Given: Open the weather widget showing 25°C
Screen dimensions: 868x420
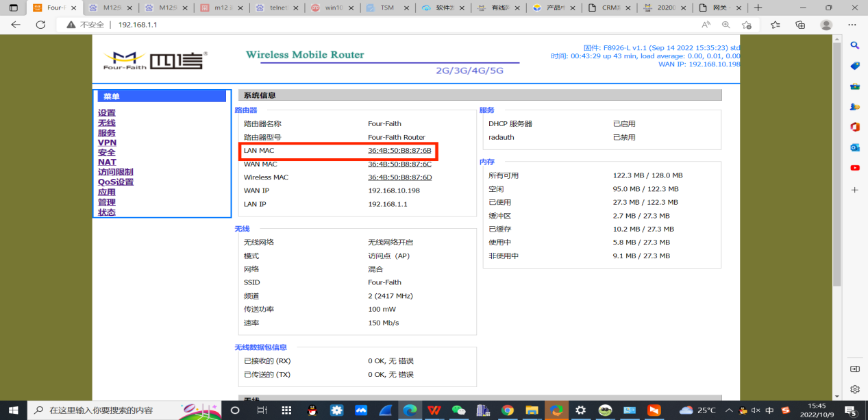Looking at the screenshot, I should coord(697,410).
